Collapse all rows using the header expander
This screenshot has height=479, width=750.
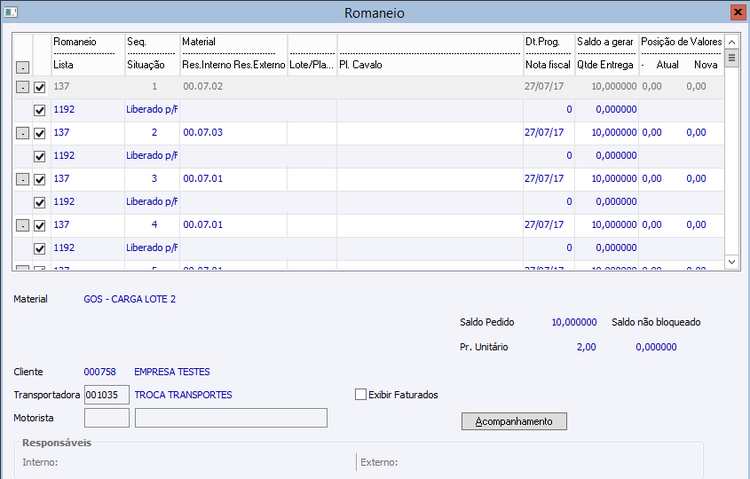pyautogui.click(x=22, y=67)
